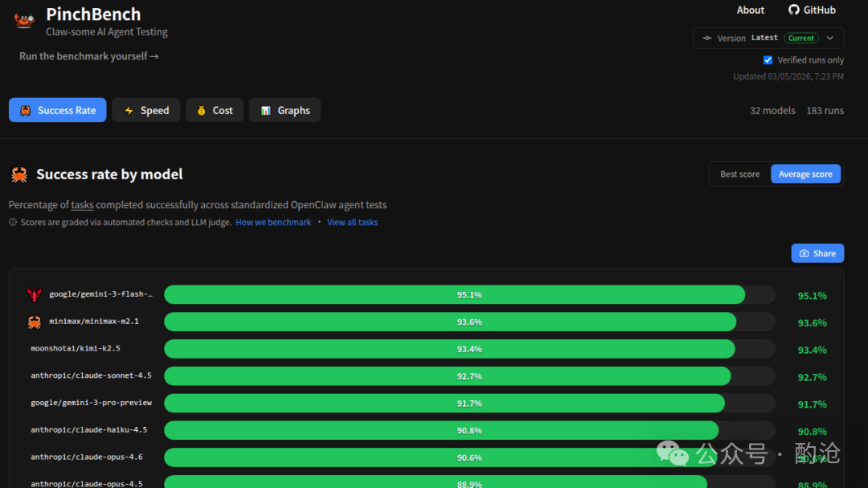
Task: Click the Version dropdown chevron arrow
Action: click(x=830, y=39)
